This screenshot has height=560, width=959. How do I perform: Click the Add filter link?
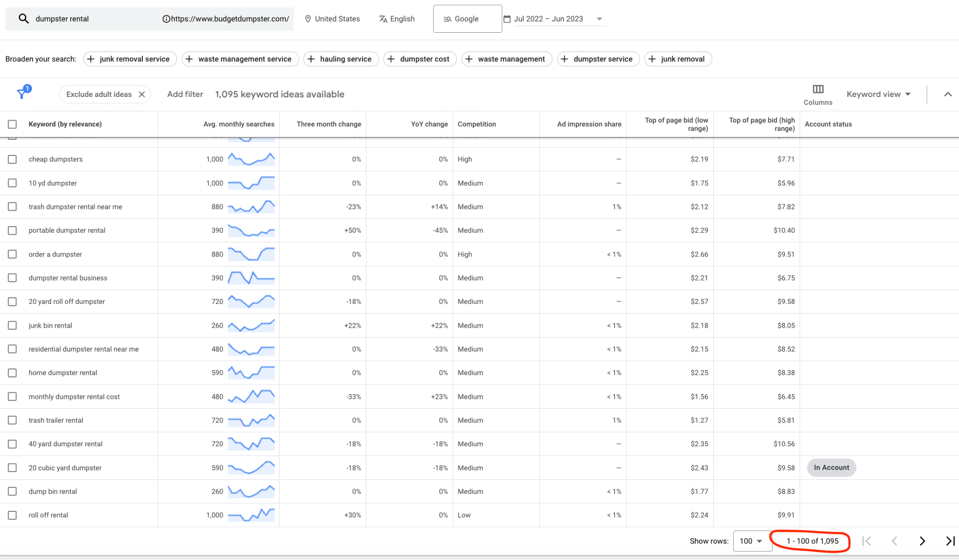tap(185, 94)
